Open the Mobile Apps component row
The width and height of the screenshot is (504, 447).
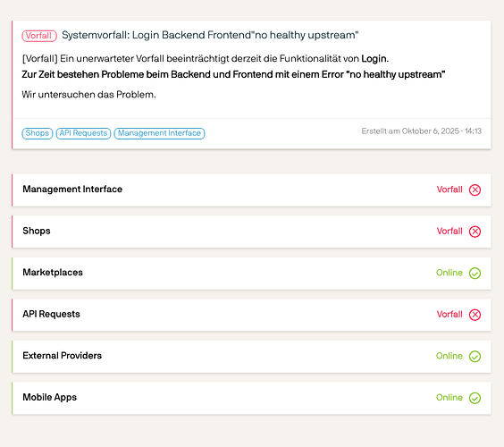(x=251, y=398)
